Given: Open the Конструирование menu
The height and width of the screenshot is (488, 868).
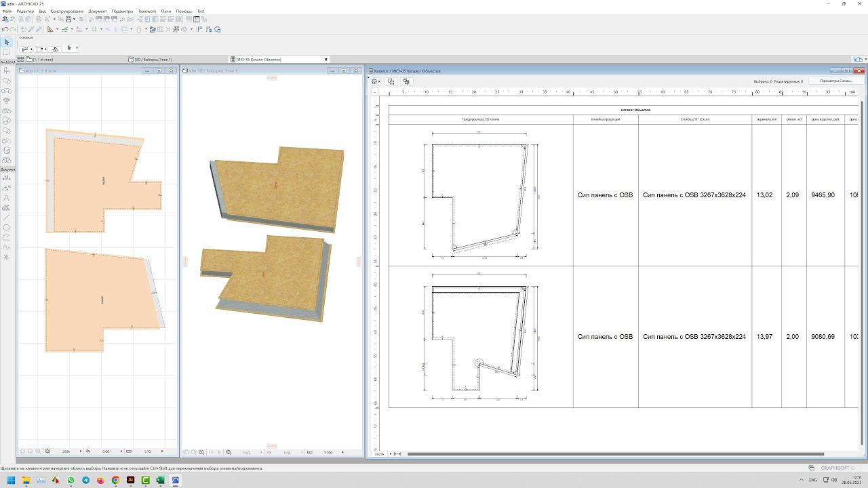Looking at the screenshot, I should (67, 12).
